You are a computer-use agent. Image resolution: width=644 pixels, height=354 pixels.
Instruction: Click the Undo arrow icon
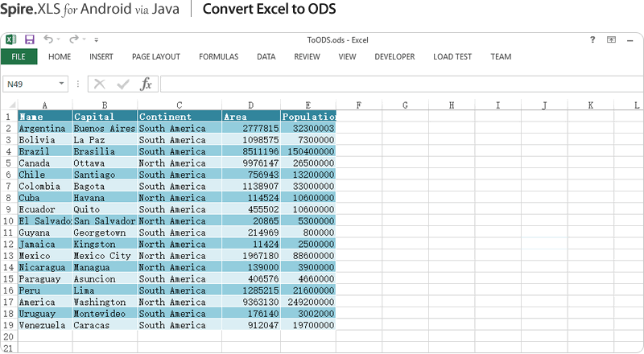(x=48, y=39)
